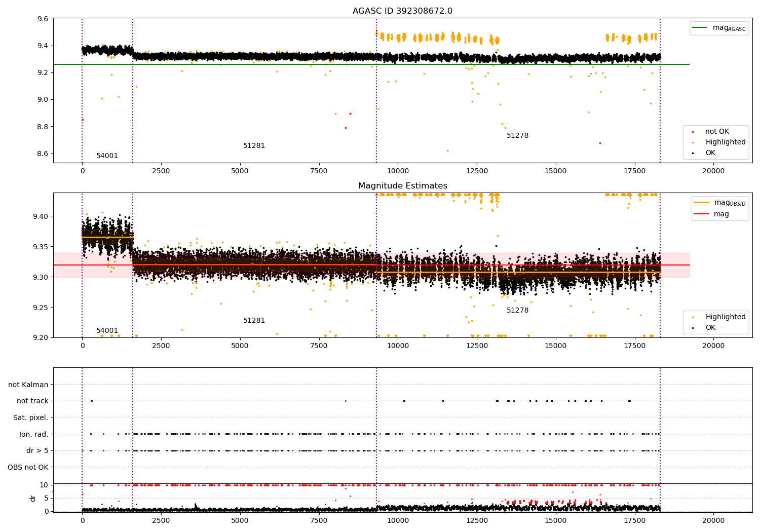Click x-axis tick '2500' under the bottom plot
This screenshot has width=760, height=532.
161,521
